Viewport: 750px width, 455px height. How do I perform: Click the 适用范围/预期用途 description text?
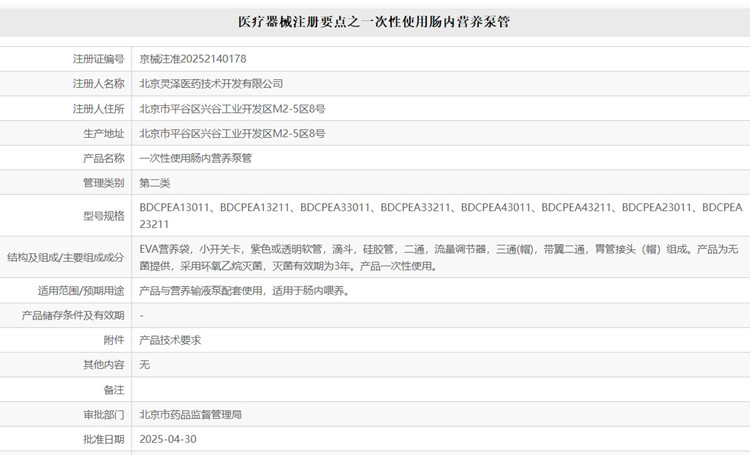244,291
